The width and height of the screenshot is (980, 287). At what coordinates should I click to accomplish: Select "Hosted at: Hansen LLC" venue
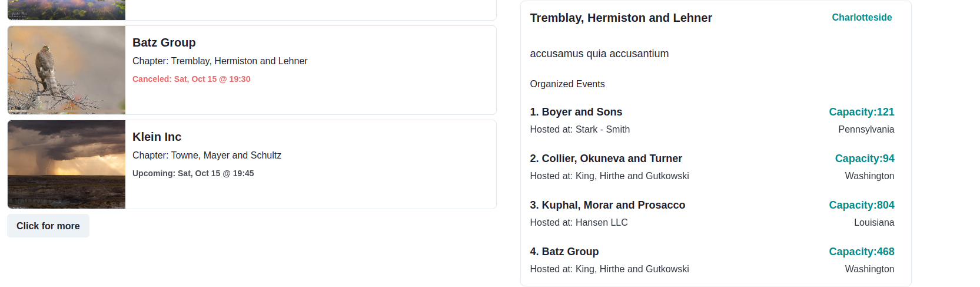click(x=579, y=223)
